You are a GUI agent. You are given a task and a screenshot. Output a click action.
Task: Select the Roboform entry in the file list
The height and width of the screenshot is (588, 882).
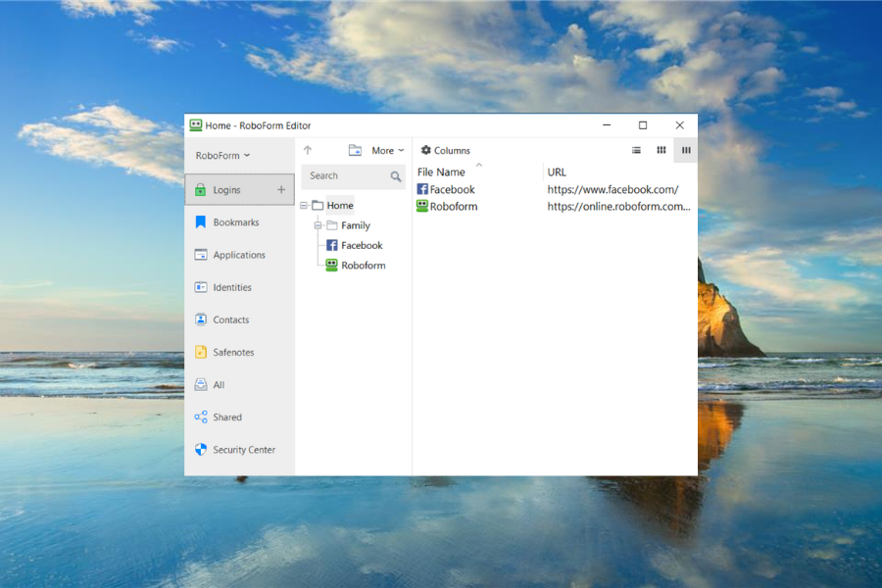[x=447, y=207]
